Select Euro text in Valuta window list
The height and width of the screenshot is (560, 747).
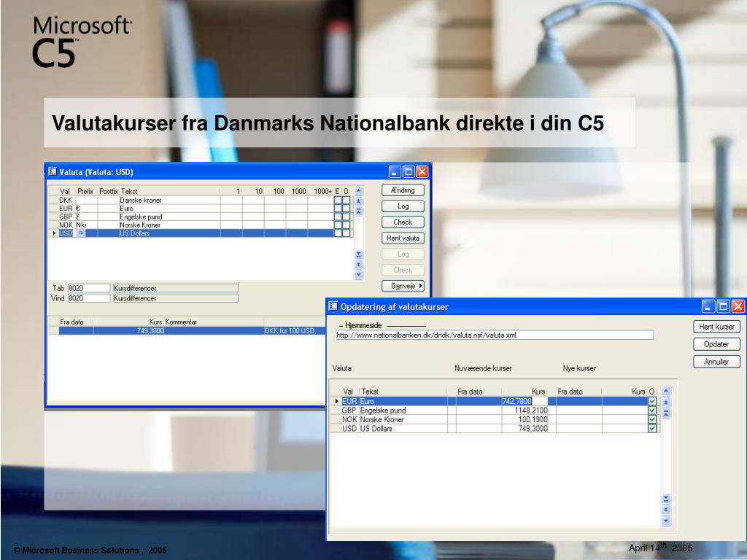point(127,209)
